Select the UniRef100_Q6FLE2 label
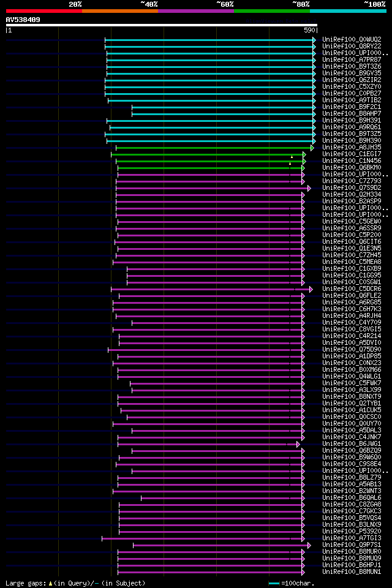This screenshot has height=588, width=392. [352, 296]
